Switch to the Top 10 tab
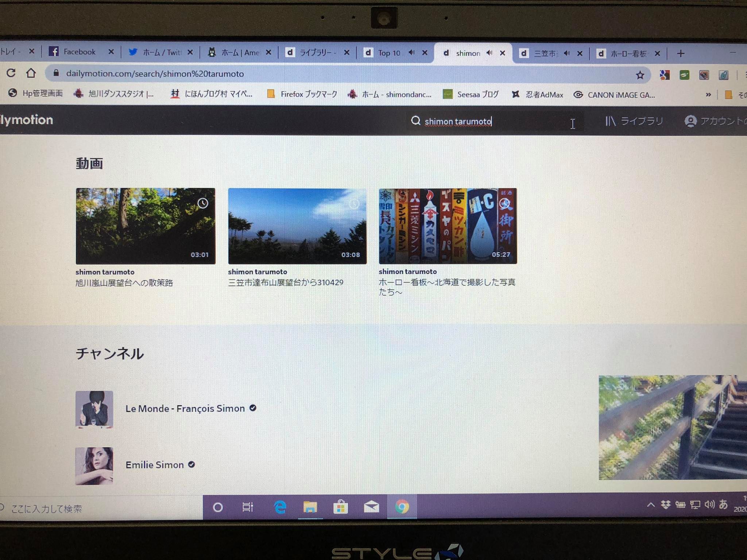 [x=395, y=53]
